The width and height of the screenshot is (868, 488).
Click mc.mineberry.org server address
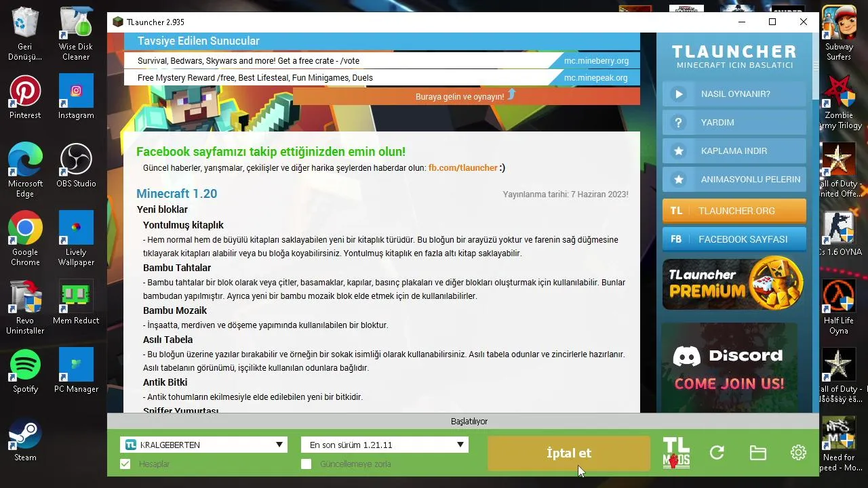click(x=596, y=60)
